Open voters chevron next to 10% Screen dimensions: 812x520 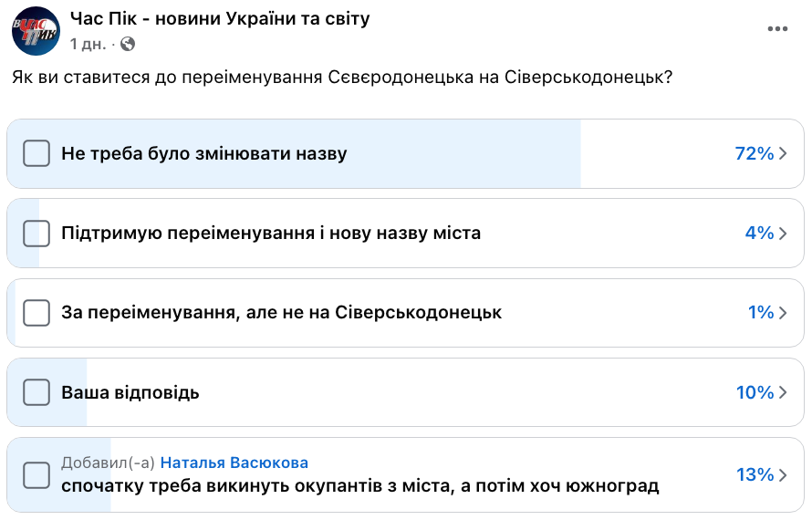(x=783, y=392)
